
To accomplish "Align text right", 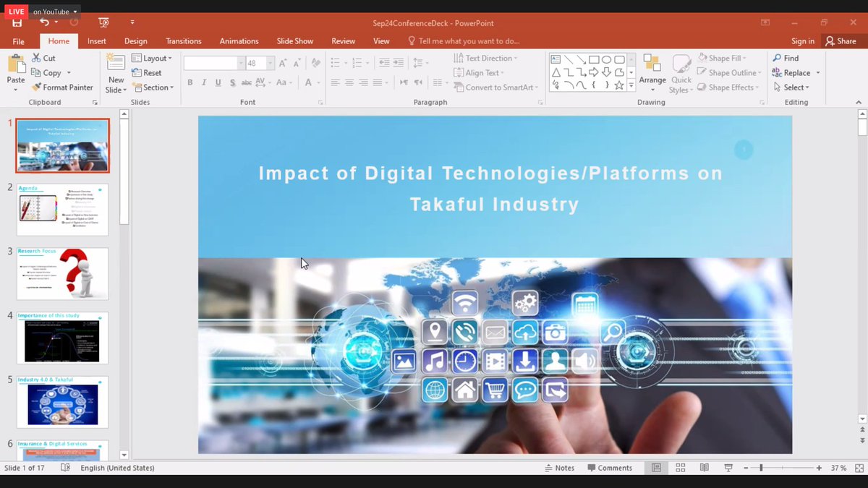I will [x=363, y=82].
